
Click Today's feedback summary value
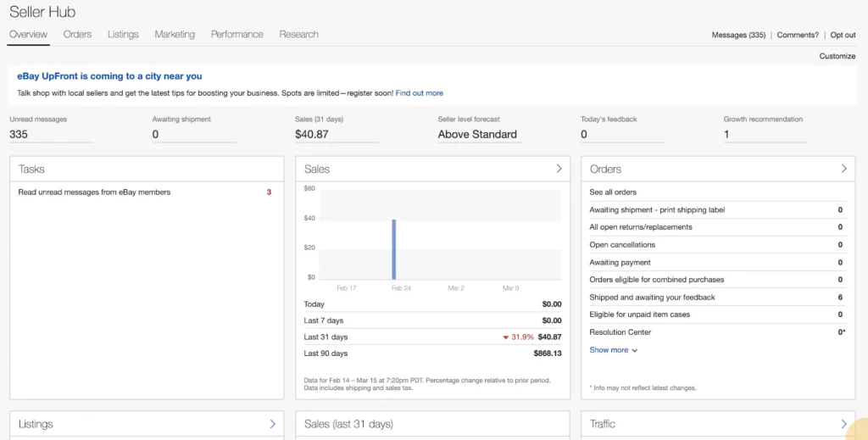click(x=584, y=135)
